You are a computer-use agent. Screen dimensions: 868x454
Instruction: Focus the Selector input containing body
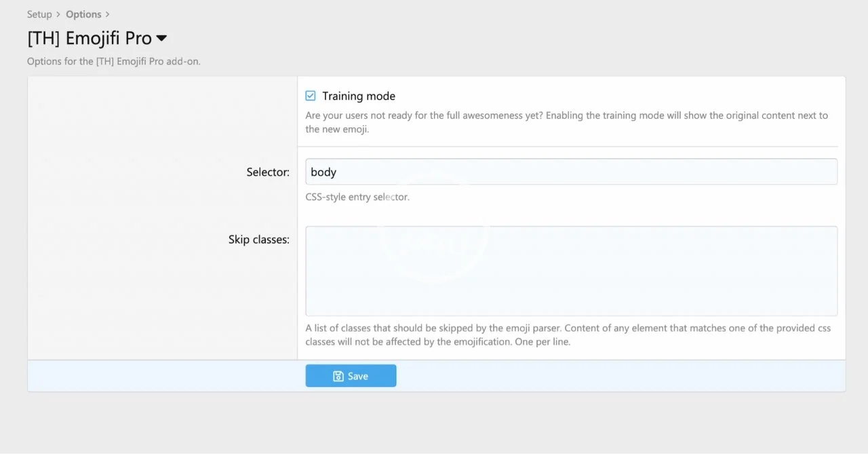tap(571, 172)
